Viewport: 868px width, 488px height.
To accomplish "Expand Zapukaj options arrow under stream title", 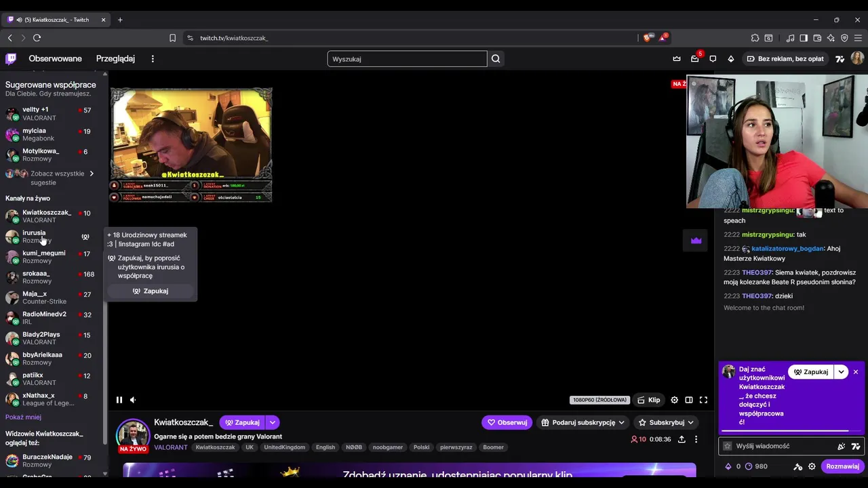I will point(272,422).
